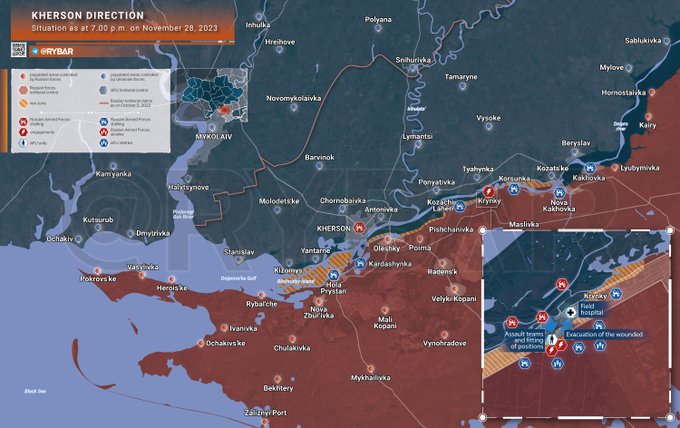The height and width of the screenshot is (428, 680).
Task: Click the settlement marker at Ochakiv
Action: click(78, 239)
